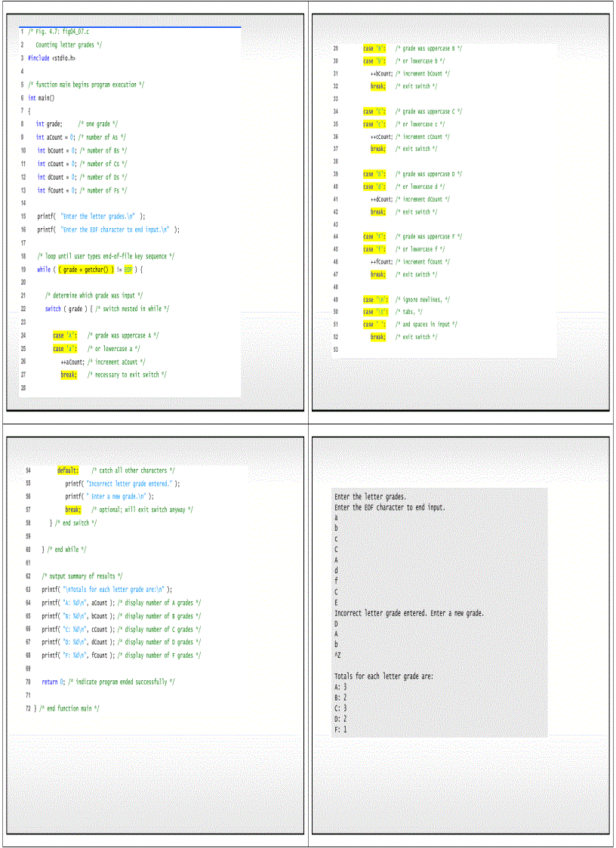Click the highlighted 'default:' keyword
The image size is (616, 848).
click(68, 470)
